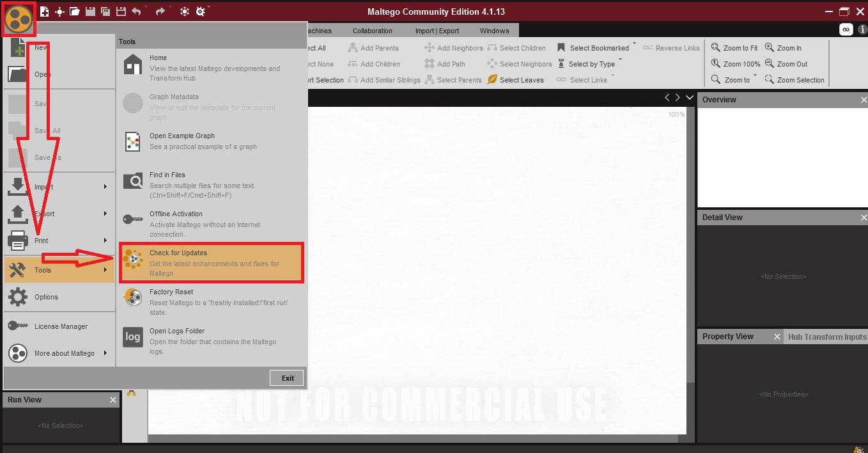This screenshot has height=453, width=868.
Task: Click Add Neighbors in the ribbon
Action: [x=454, y=48]
